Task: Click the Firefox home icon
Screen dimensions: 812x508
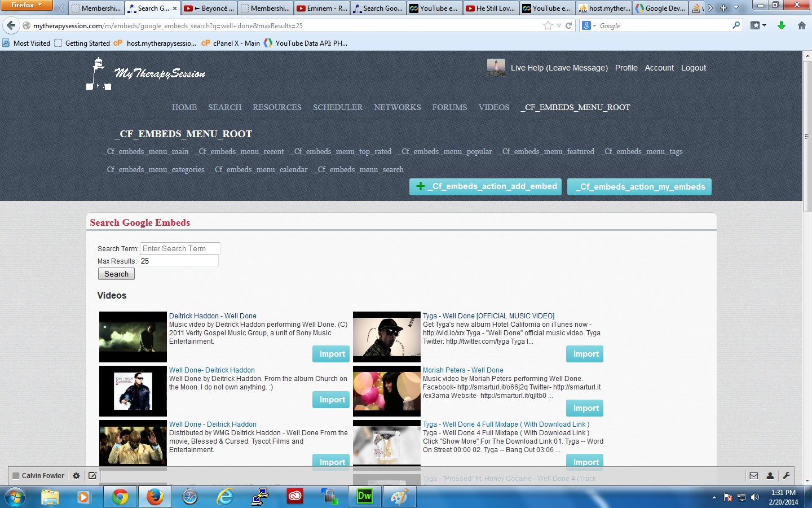Action: coord(801,25)
